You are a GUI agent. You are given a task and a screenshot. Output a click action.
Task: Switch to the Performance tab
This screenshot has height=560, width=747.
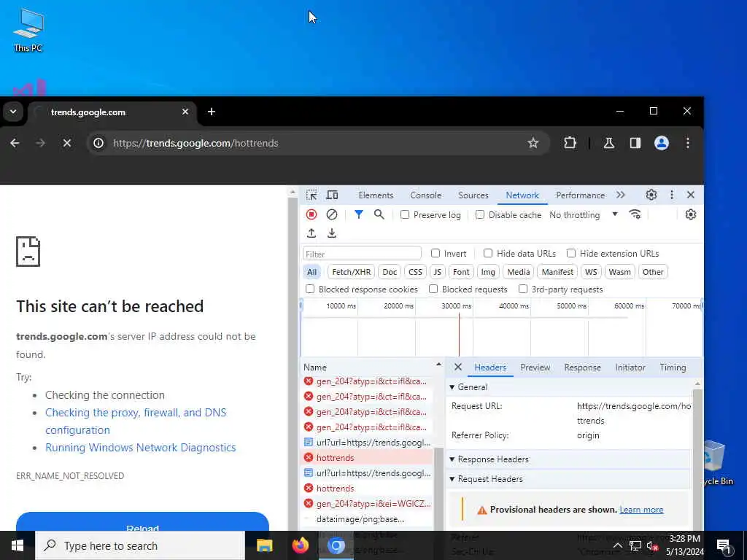pos(580,195)
